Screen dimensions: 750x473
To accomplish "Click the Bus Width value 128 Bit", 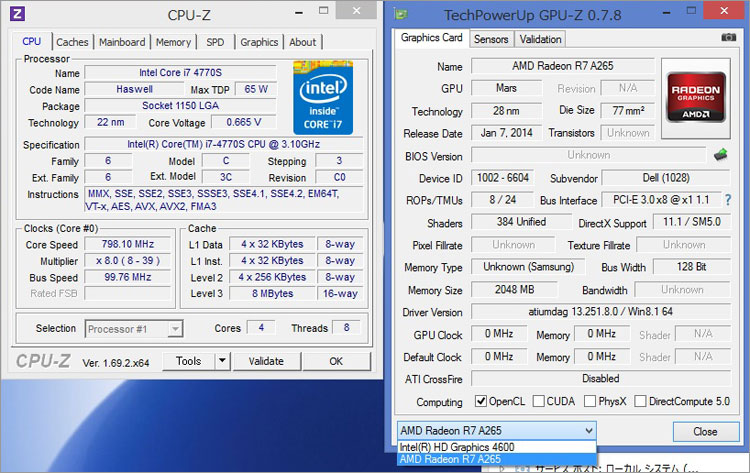I will tap(691, 267).
